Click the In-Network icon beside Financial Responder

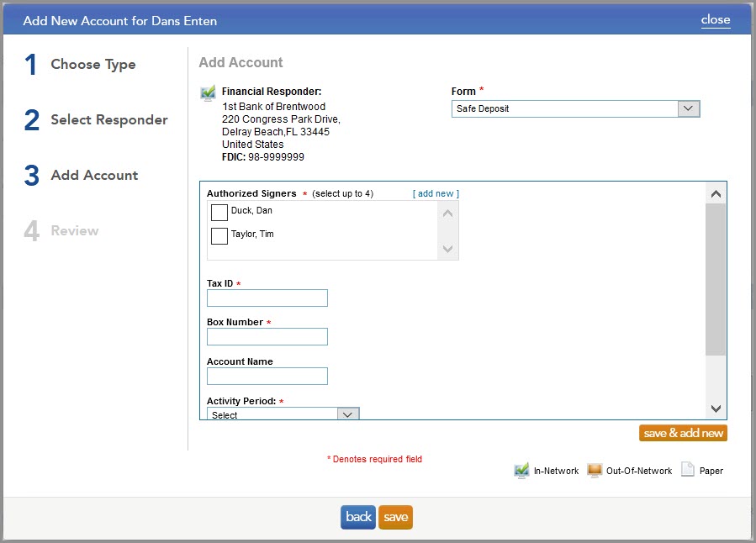pyautogui.click(x=208, y=92)
